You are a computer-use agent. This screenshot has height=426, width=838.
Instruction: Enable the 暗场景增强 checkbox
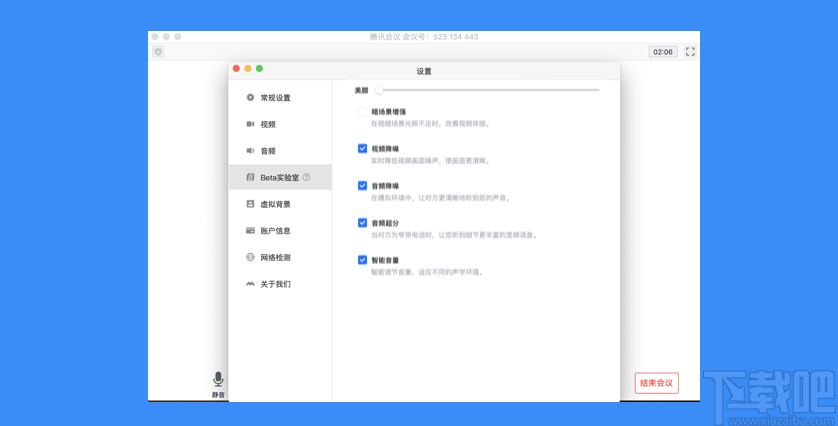(362, 111)
